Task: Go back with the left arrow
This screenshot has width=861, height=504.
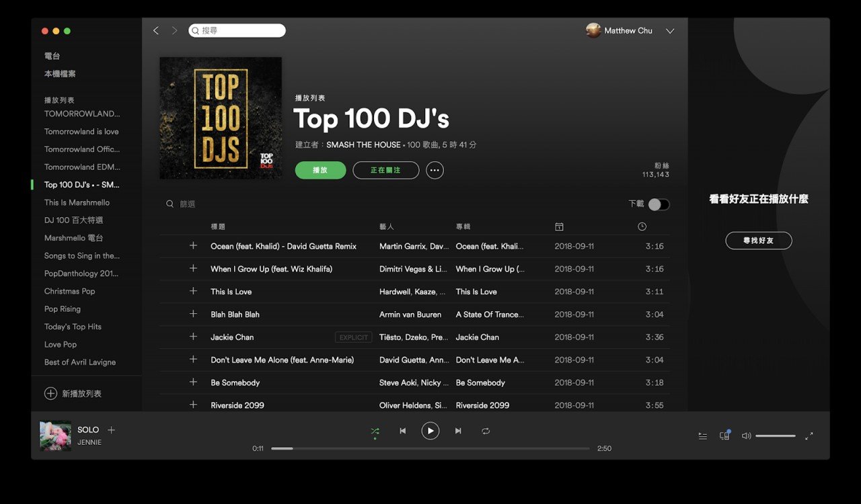Action: [x=156, y=30]
